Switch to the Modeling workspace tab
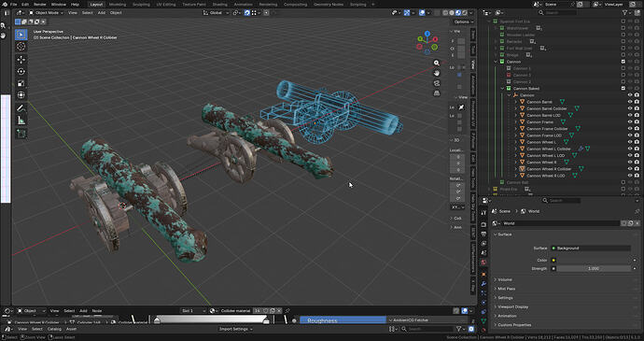The width and height of the screenshot is (644, 341). coord(118,4)
